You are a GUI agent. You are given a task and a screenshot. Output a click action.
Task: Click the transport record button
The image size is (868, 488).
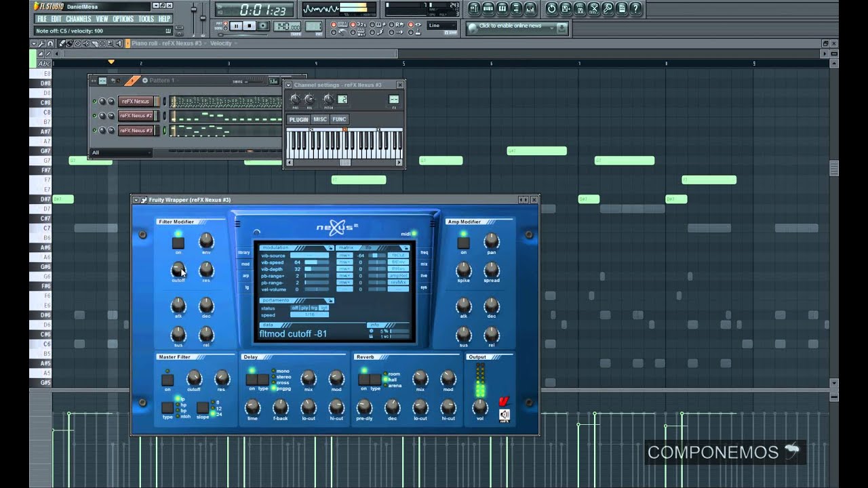point(262,26)
